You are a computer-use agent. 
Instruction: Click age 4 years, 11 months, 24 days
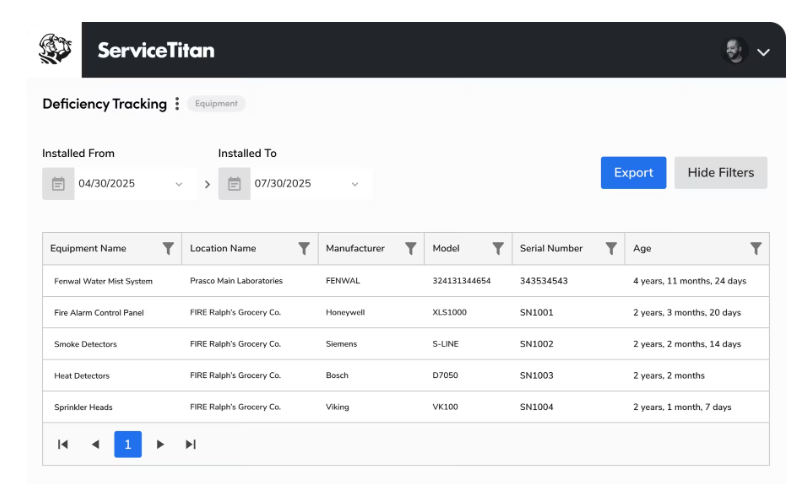[x=690, y=281]
